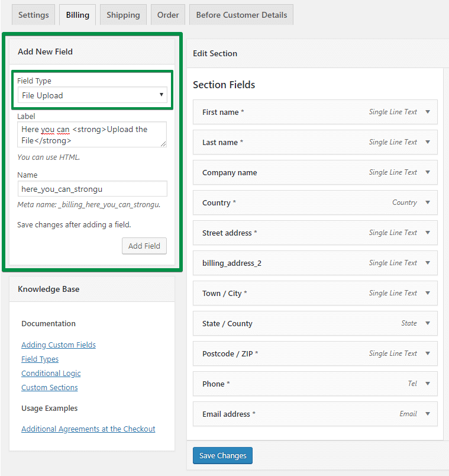Screen dimensions: 449x476
Task: Focus the Name input field
Action: tap(92, 189)
